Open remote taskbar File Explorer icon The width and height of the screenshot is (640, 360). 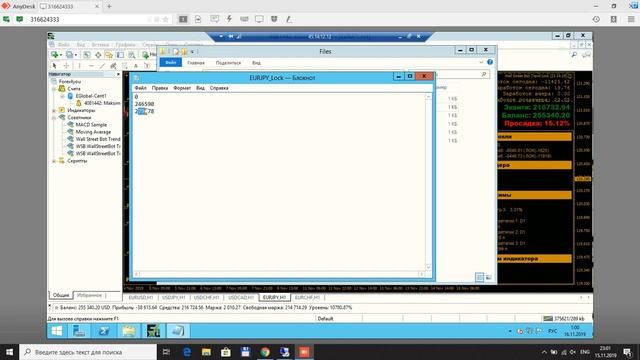[x=128, y=331]
